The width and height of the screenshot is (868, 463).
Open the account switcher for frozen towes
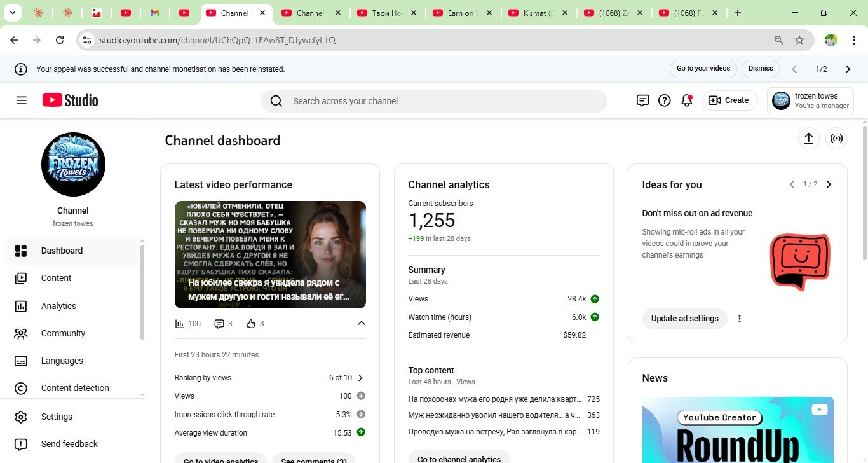point(810,100)
